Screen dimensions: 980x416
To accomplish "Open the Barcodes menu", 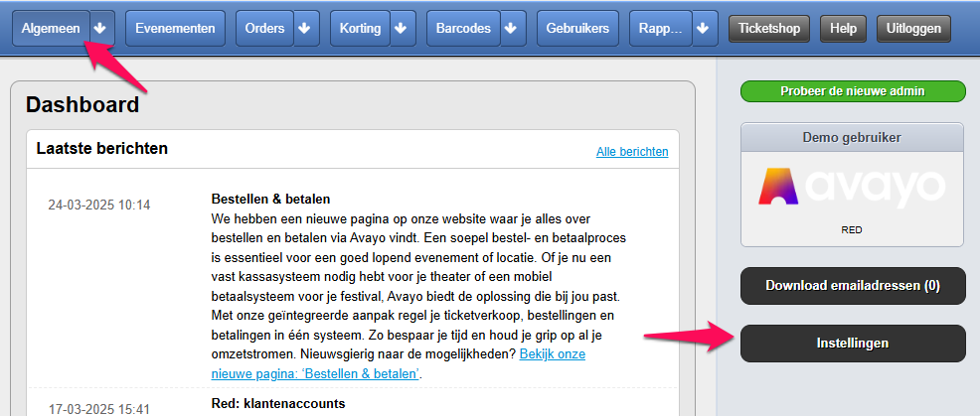I will [x=463, y=28].
